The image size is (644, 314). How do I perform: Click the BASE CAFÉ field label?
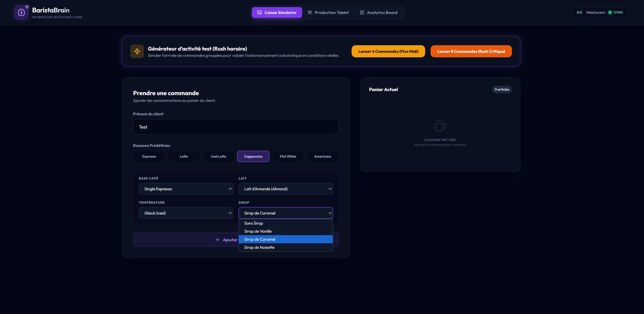click(148, 178)
